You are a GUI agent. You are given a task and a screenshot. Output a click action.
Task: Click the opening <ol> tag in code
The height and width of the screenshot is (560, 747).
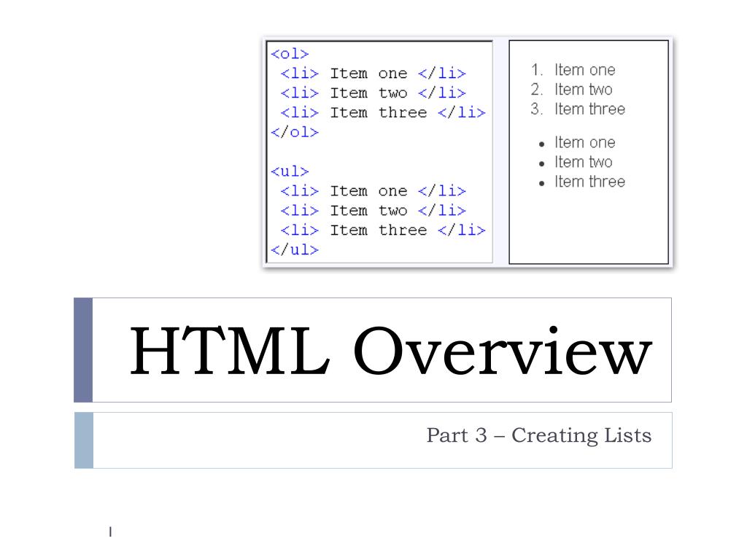click(290, 54)
